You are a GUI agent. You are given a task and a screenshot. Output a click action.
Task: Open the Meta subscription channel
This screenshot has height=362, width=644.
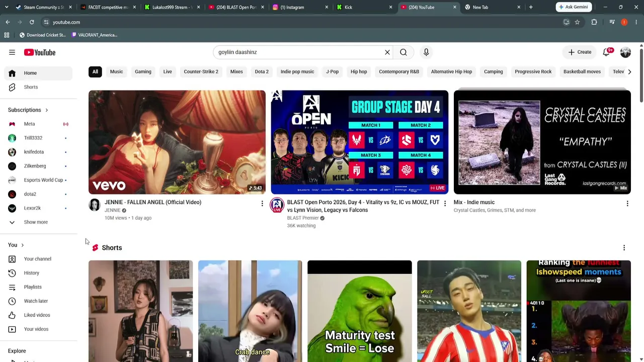(38, 124)
